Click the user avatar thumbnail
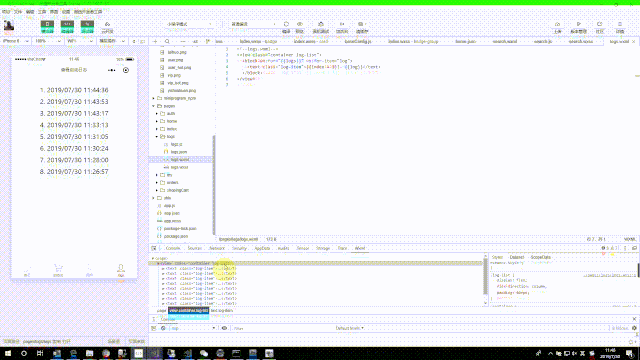The height and width of the screenshot is (360, 640). tap(9, 25)
